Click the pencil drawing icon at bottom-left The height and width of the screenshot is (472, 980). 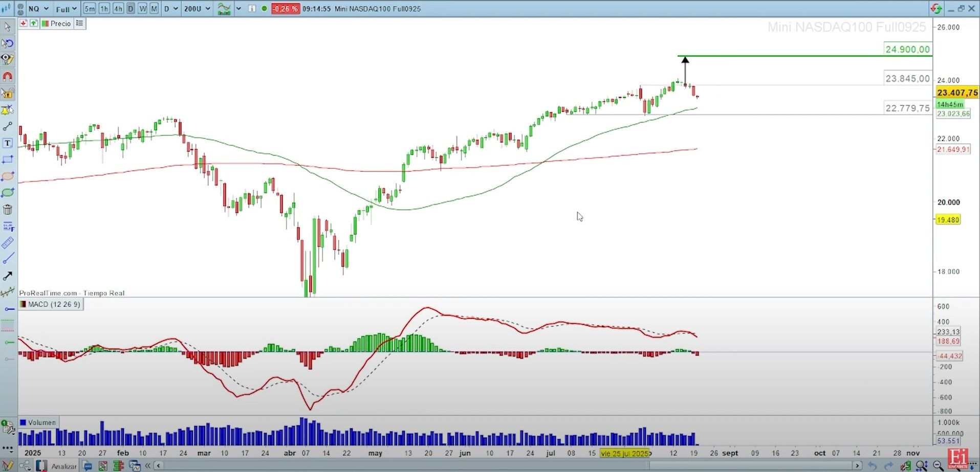8,466
